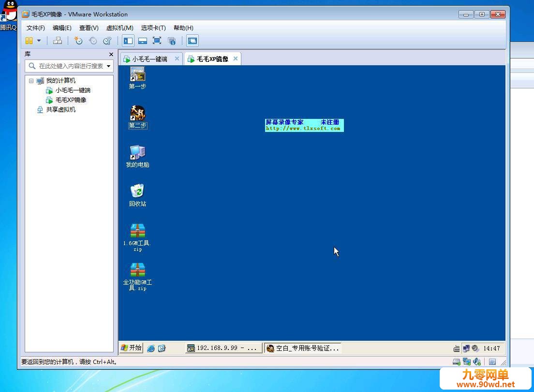Click the 屏幕录像专家 tlxsoft link banner
Image resolution: width=534 pixels, height=392 pixels.
[x=304, y=125]
